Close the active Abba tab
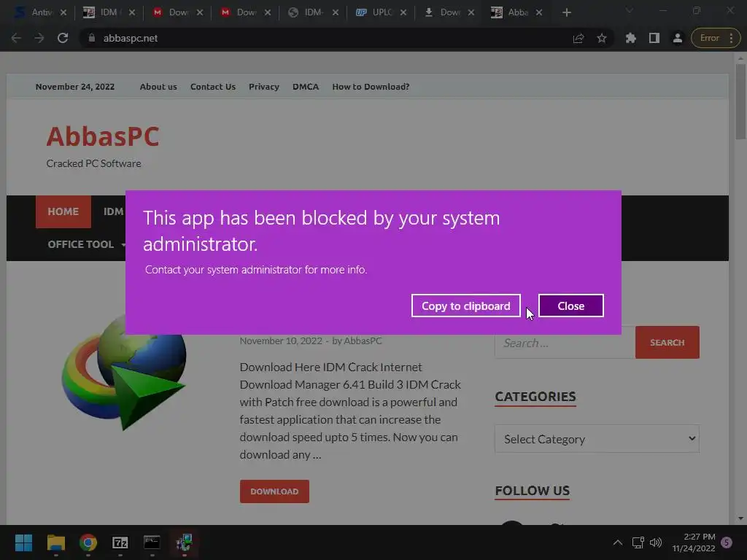 (539, 12)
